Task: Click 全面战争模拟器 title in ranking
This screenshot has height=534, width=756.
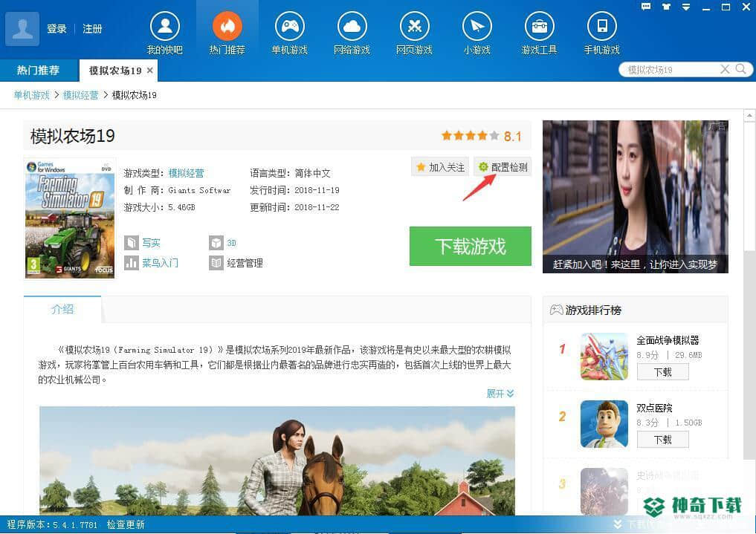Action: (x=668, y=340)
